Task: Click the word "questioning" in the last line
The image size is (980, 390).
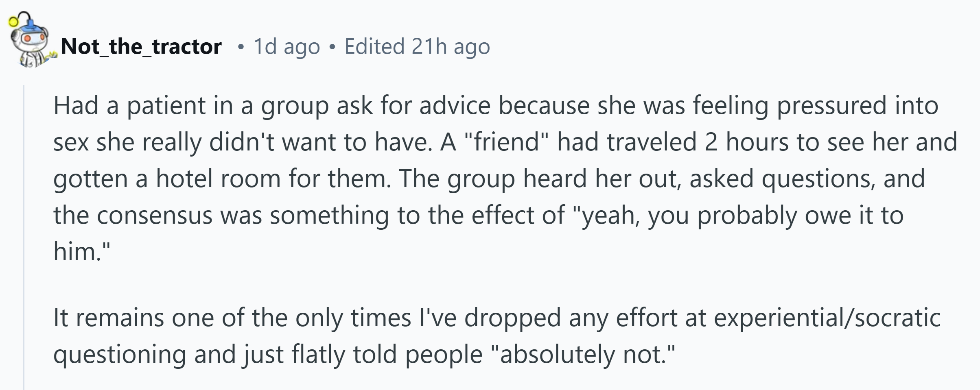Action: tap(119, 355)
